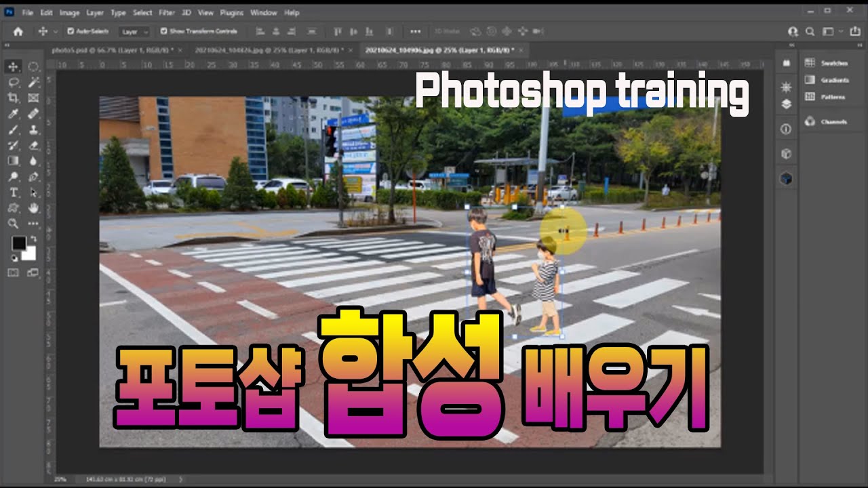Swap foreground and background colors
The image size is (868, 488).
[x=33, y=239]
